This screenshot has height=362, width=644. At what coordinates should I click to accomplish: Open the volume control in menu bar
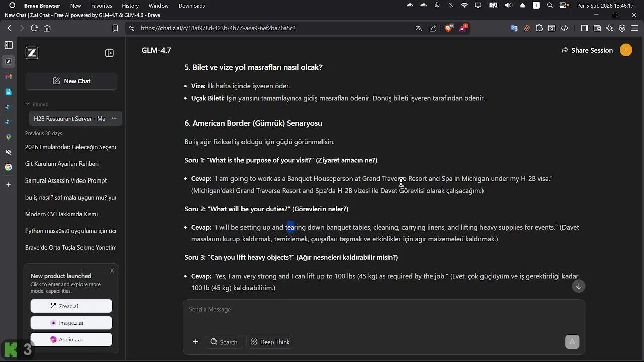[x=508, y=6]
